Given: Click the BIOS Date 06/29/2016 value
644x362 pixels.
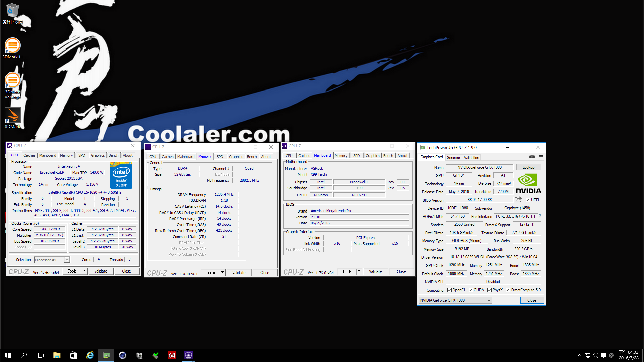Looking at the screenshot, I should (x=359, y=223).
